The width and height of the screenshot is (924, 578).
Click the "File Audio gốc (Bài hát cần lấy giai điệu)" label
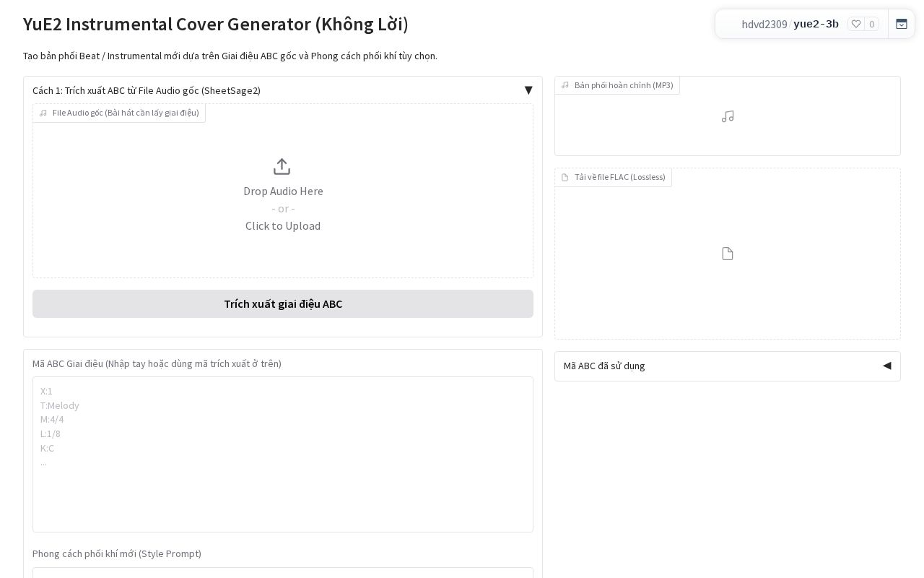126,113
